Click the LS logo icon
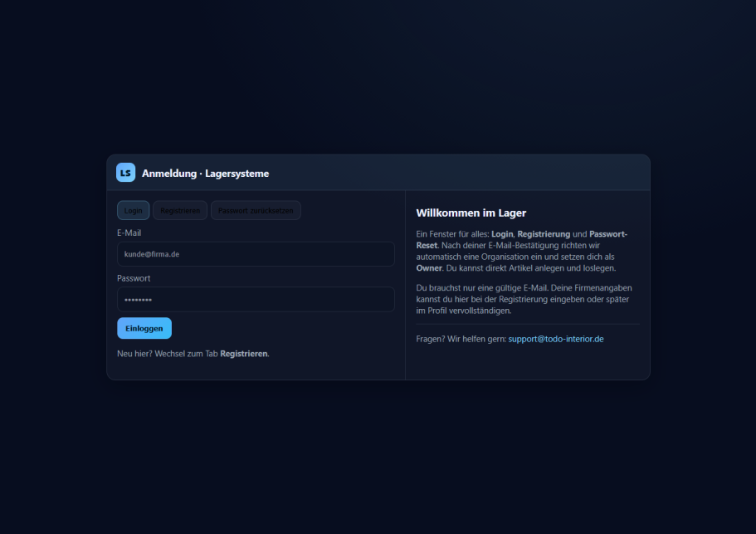The width and height of the screenshot is (756, 534). click(125, 173)
